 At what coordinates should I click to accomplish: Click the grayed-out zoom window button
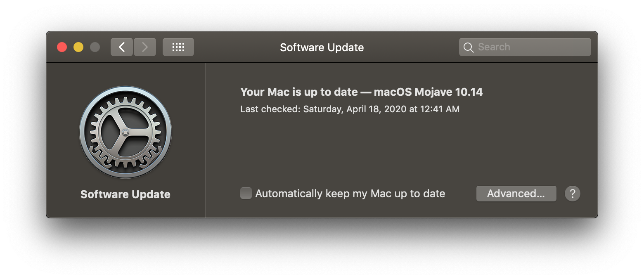coord(95,47)
